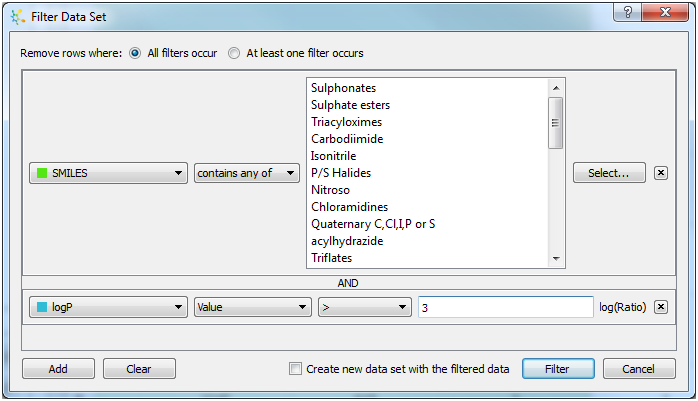Choose Sulphonates in the list
Viewport: 698px width, 401px height.
pos(343,88)
